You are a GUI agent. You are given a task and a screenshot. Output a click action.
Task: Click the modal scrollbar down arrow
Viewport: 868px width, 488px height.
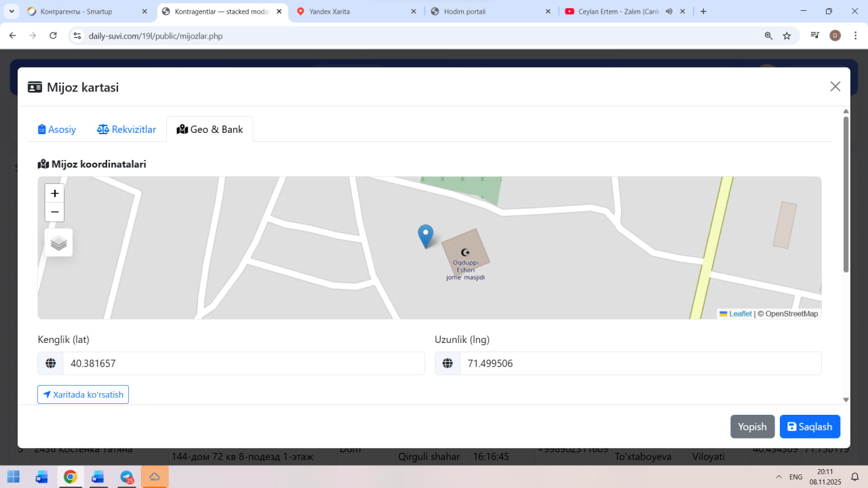pos(846,400)
